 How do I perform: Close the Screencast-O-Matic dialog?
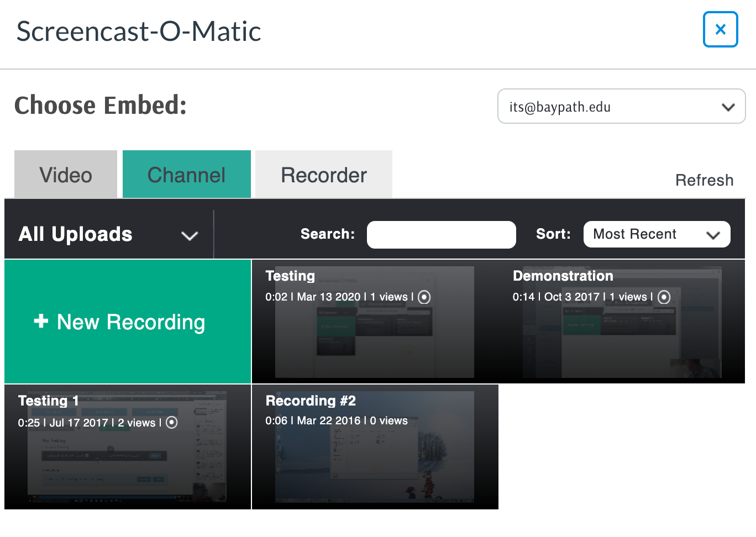click(x=720, y=29)
